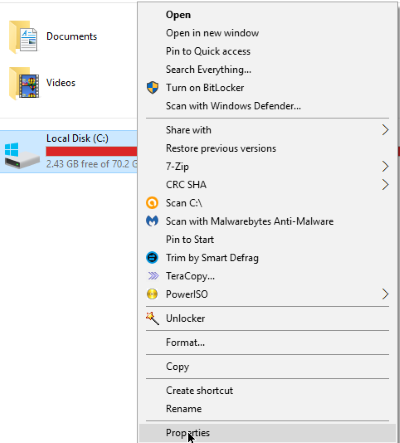Click the red disk usage bar

(91, 151)
